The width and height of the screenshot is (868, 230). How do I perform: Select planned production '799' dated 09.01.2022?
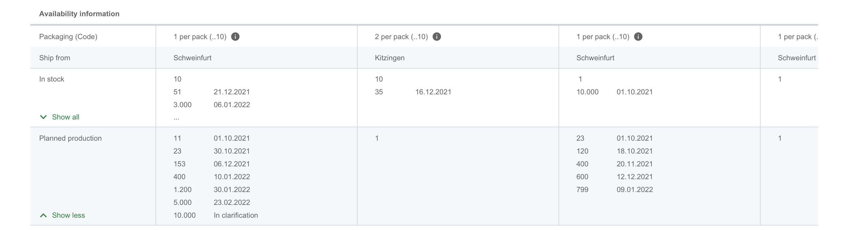[x=583, y=189]
